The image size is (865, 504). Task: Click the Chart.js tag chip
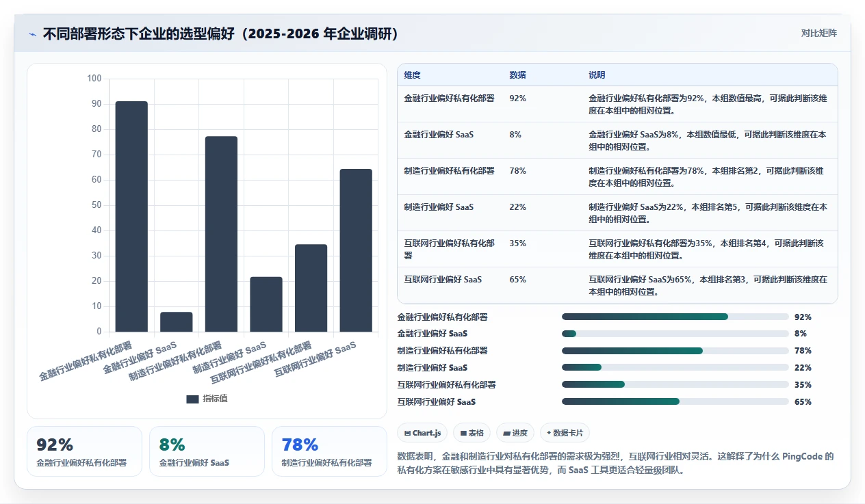point(423,433)
